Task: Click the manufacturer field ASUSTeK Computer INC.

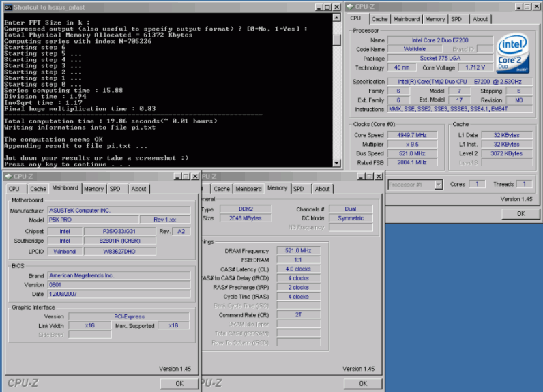Action: [x=119, y=211]
